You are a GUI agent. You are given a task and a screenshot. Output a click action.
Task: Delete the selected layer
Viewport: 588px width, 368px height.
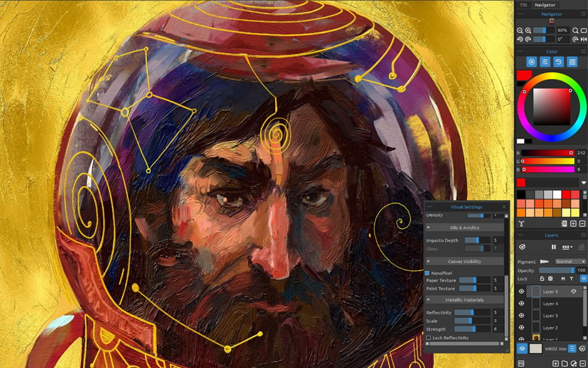pyautogui.click(x=582, y=364)
